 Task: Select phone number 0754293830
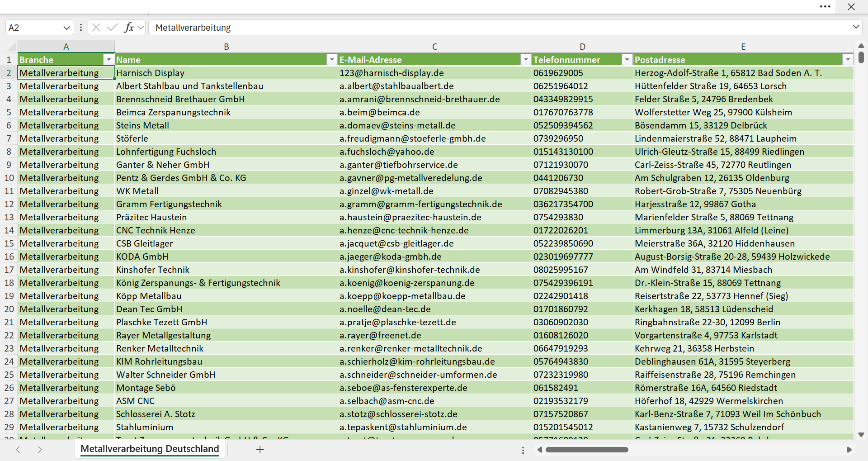click(x=582, y=217)
